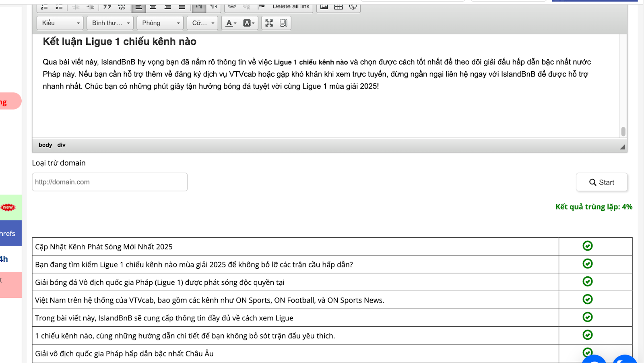Insert an iframe using the globe icon

[x=353, y=7]
